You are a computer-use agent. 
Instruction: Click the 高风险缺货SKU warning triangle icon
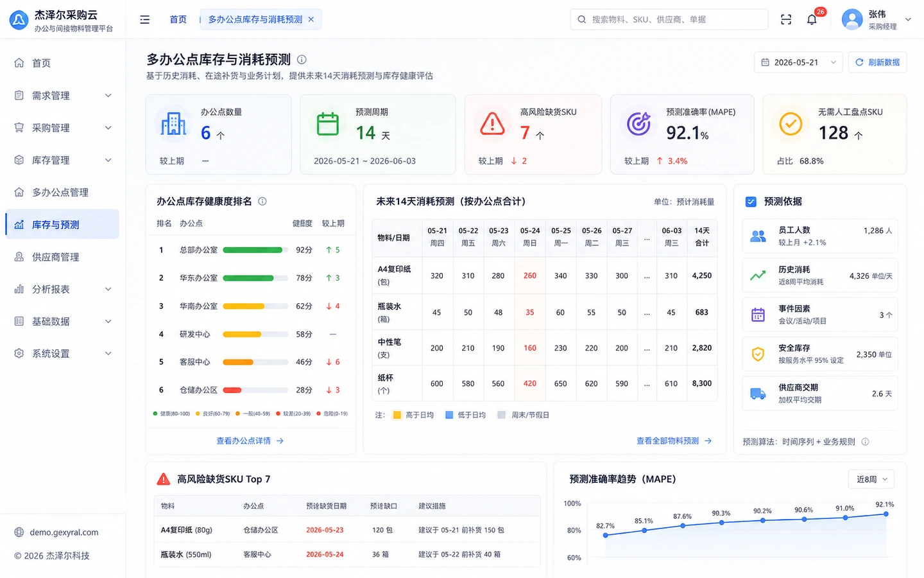click(x=492, y=123)
